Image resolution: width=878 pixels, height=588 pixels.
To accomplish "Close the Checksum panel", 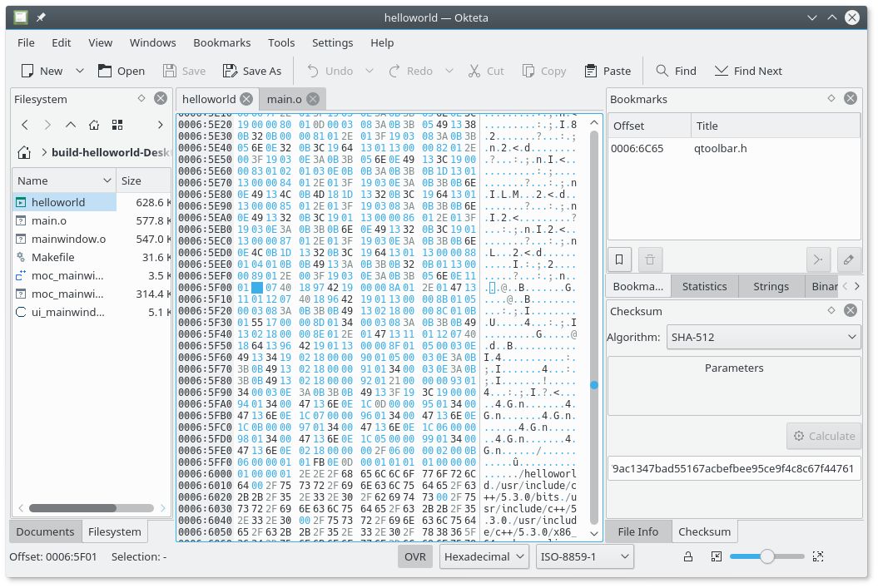I will 851,310.
